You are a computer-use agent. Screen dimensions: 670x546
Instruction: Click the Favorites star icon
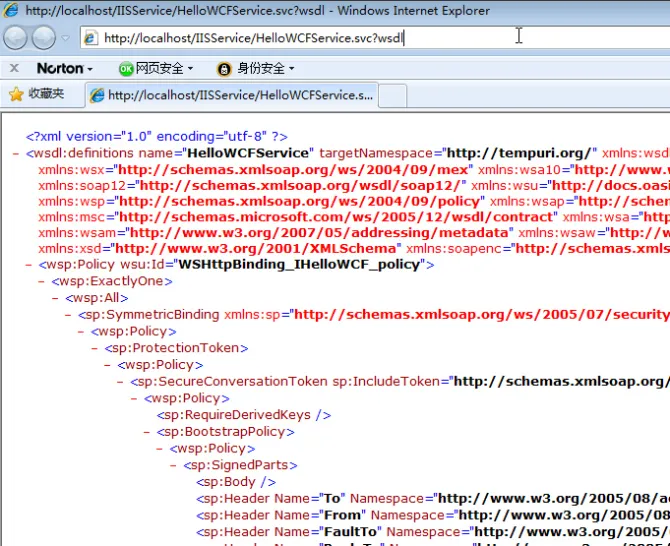tap(16, 94)
